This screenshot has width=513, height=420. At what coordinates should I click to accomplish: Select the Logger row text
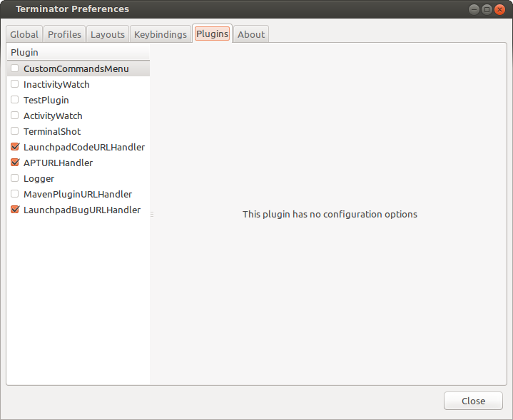click(x=39, y=178)
